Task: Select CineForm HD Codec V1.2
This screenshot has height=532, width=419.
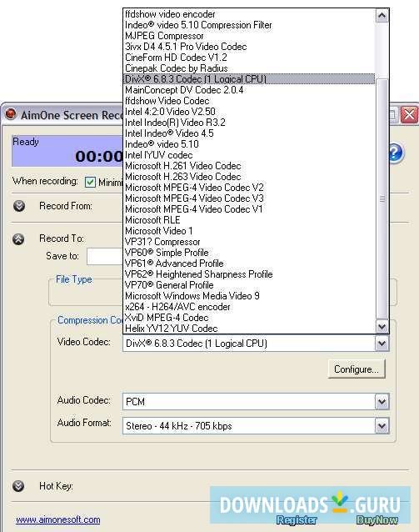Action: coord(249,58)
